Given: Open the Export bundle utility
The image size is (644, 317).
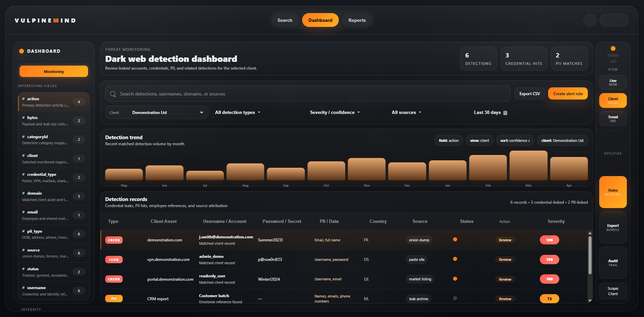Looking at the screenshot, I should (x=612, y=228).
